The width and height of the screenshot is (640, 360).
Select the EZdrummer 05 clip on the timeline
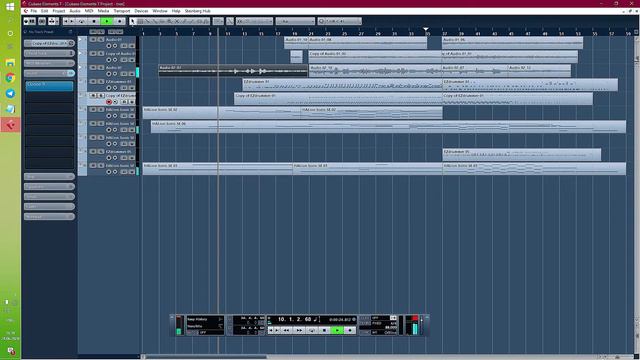pyautogui.click(x=522, y=154)
